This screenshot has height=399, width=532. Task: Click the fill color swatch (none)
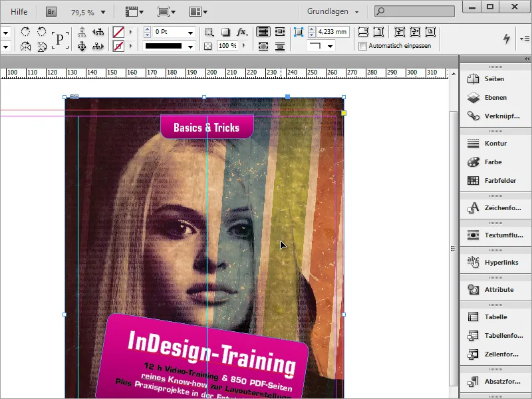tap(118, 32)
